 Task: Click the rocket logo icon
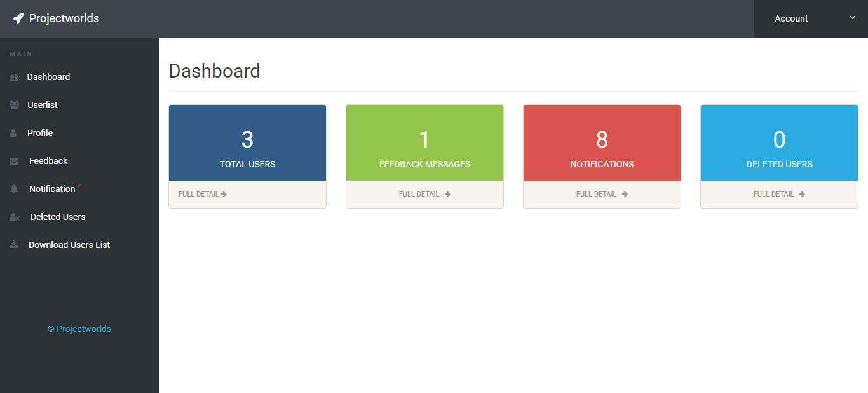pos(18,18)
